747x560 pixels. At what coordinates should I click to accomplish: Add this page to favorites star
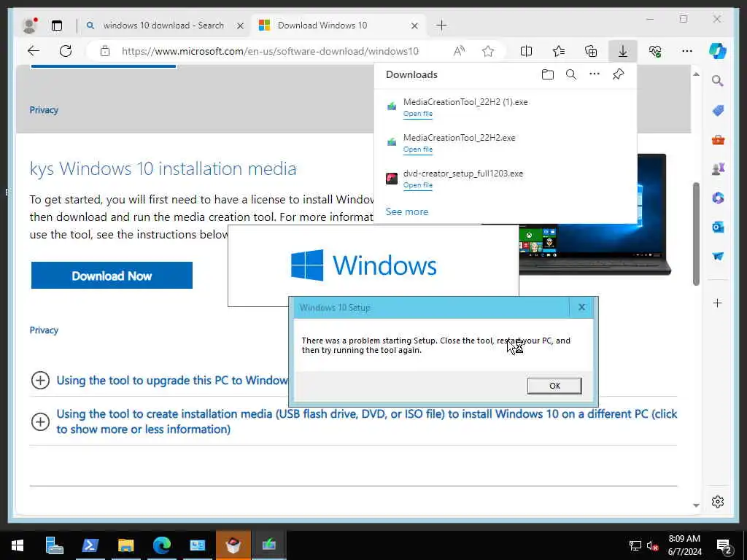488,51
